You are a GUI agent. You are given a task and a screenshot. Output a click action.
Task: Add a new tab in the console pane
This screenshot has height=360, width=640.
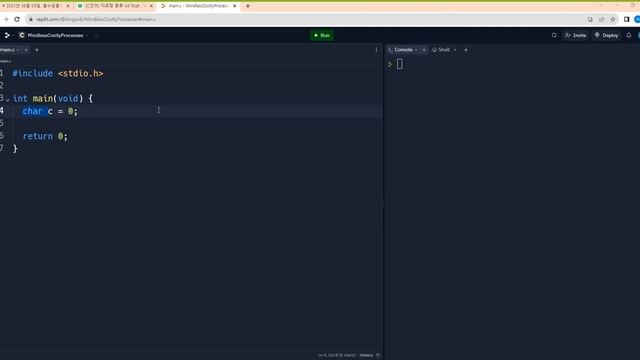point(466,50)
